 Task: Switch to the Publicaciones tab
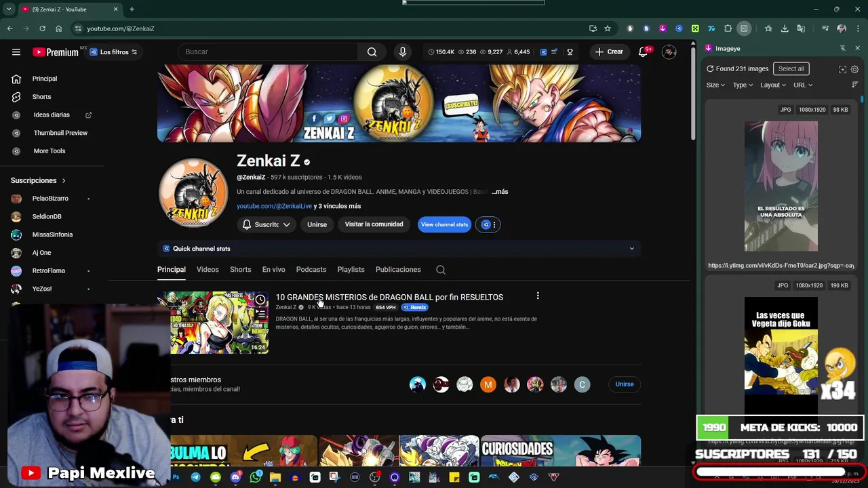pos(398,270)
